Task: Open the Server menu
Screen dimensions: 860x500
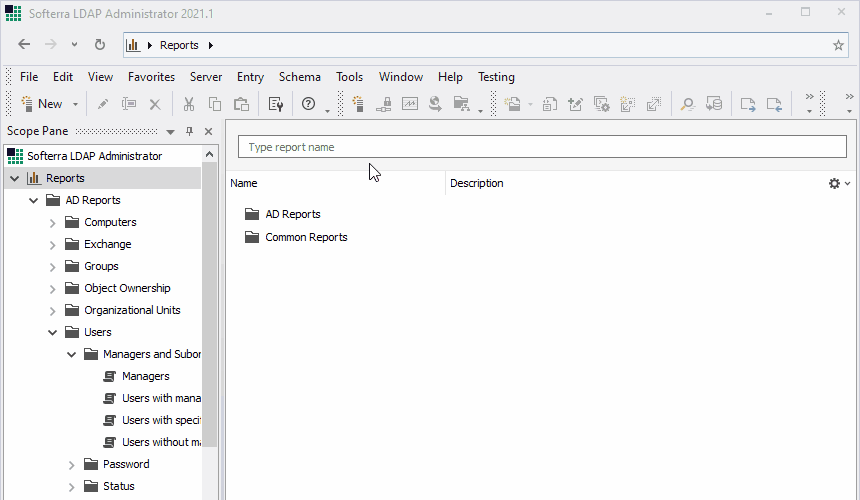Action: click(206, 77)
